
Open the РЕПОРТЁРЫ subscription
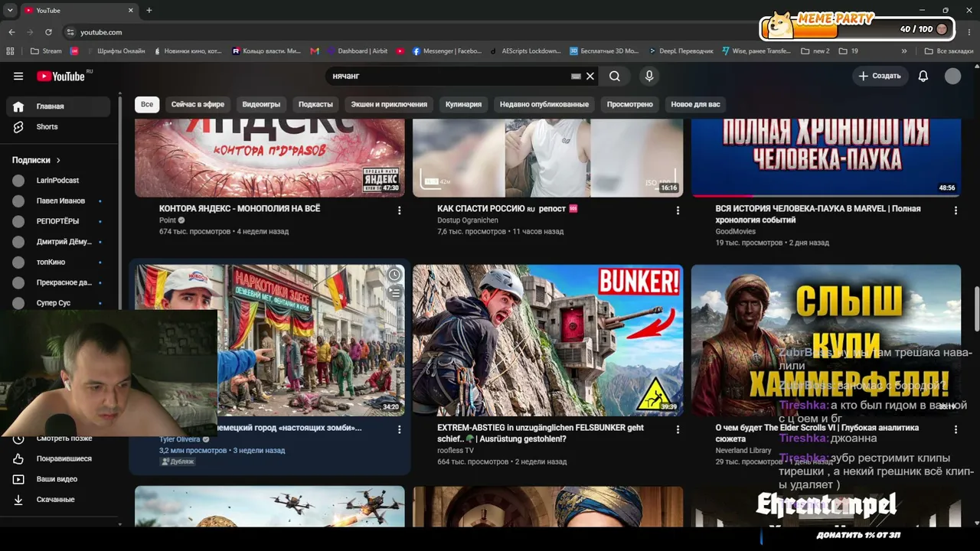(58, 221)
